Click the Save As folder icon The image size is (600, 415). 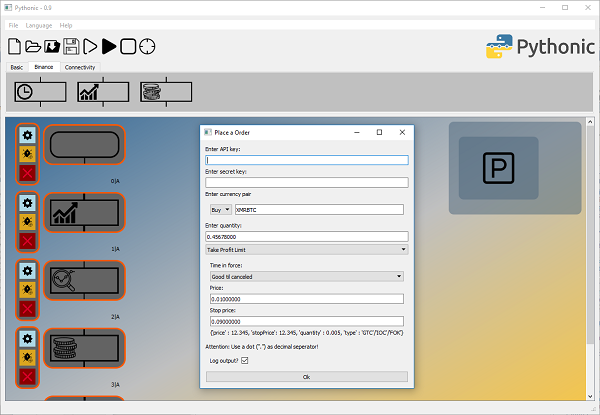[x=52, y=46]
